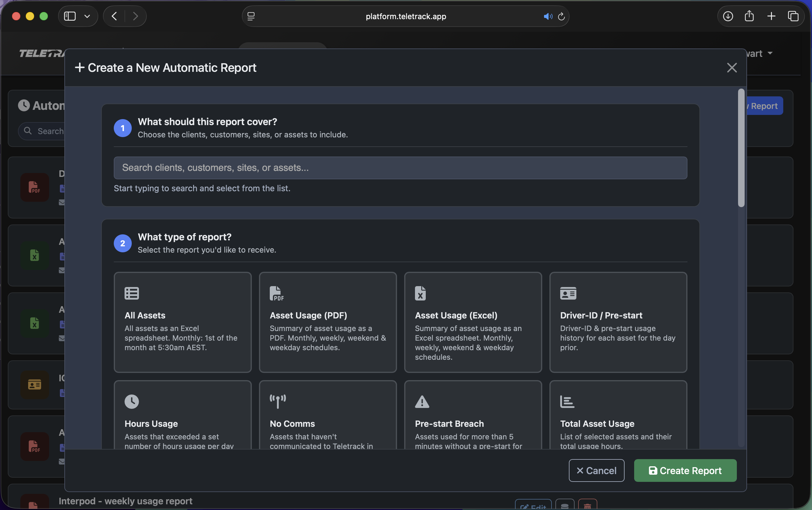
Task: Click the Edit button on Interpod weekly usage report
Action: coord(533,505)
